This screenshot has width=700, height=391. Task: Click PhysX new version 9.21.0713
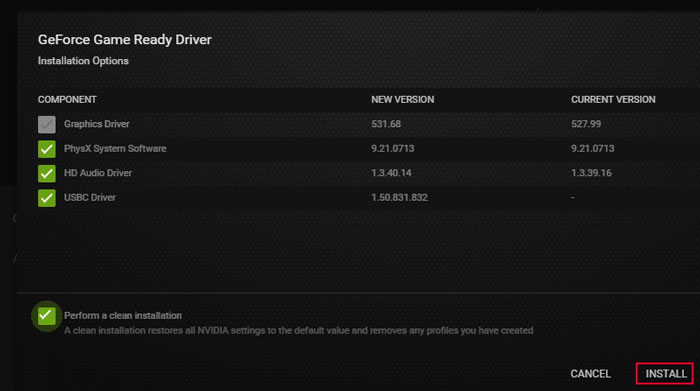tap(392, 149)
